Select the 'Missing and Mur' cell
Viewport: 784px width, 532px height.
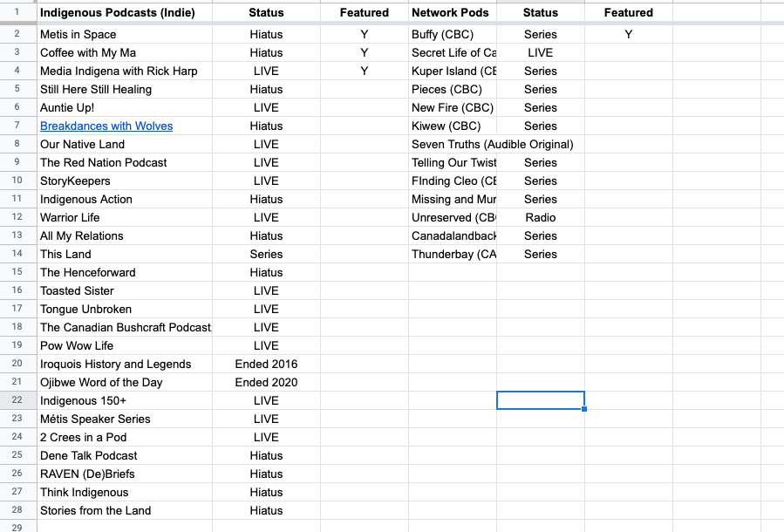[453, 199]
